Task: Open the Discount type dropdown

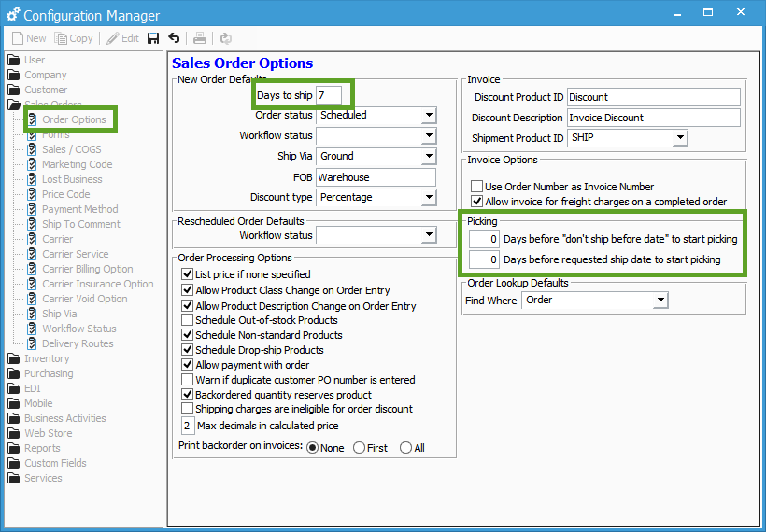Action: point(429,197)
